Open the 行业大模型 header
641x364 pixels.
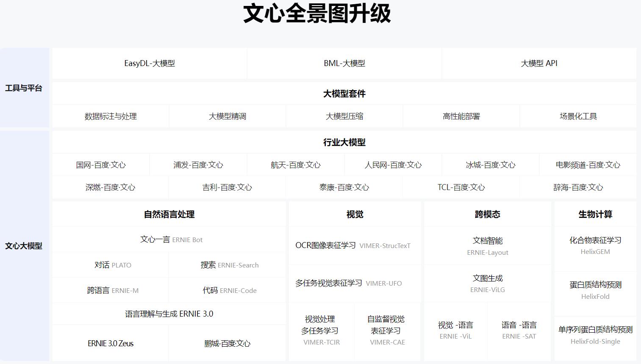click(x=344, y=142)
